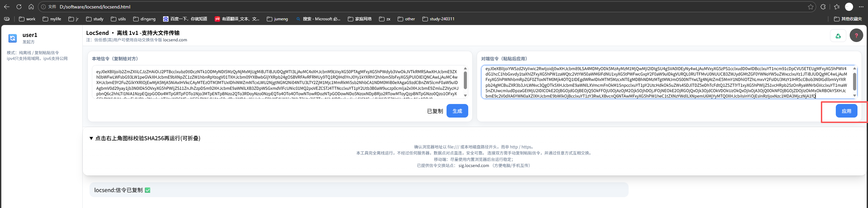Open help via red question mark icon
The image size is (868, 208).
(x=856, y=36)
